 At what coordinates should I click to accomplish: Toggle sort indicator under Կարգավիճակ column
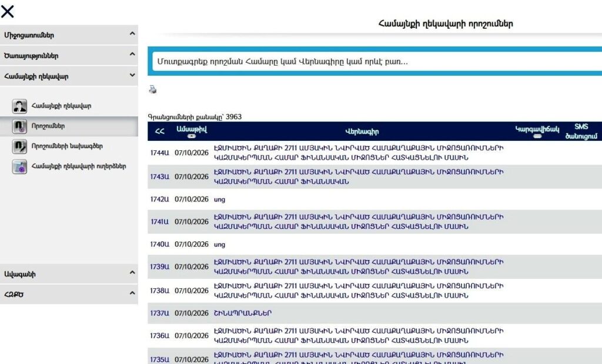(537, 136)
